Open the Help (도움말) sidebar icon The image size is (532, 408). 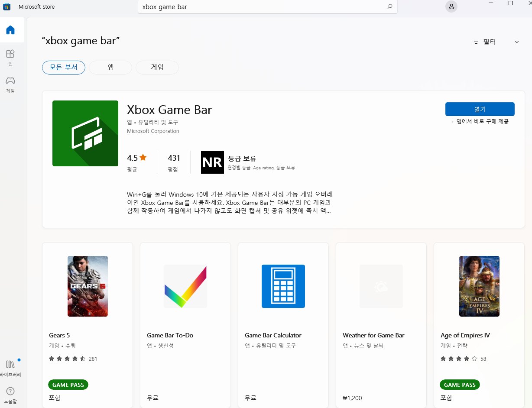pos(10,395)
